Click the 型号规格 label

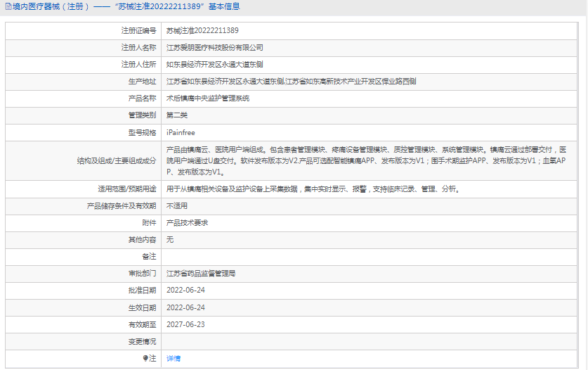pos(142,133)
